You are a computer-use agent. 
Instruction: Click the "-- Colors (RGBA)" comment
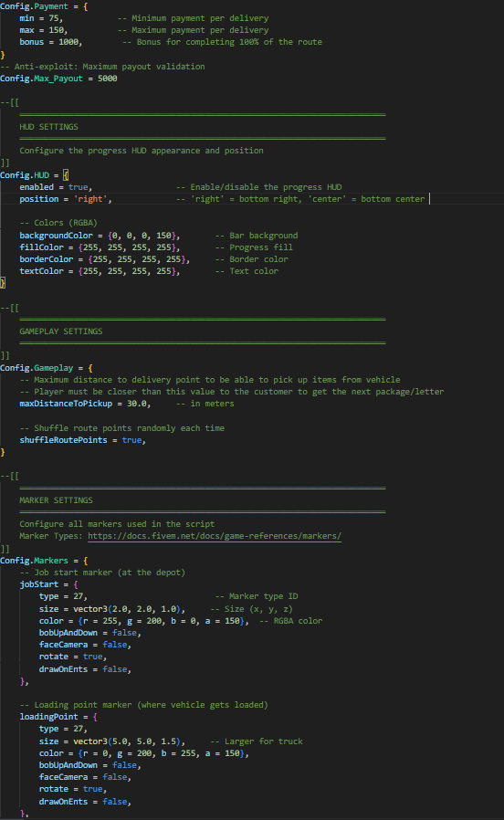(58, 223)
